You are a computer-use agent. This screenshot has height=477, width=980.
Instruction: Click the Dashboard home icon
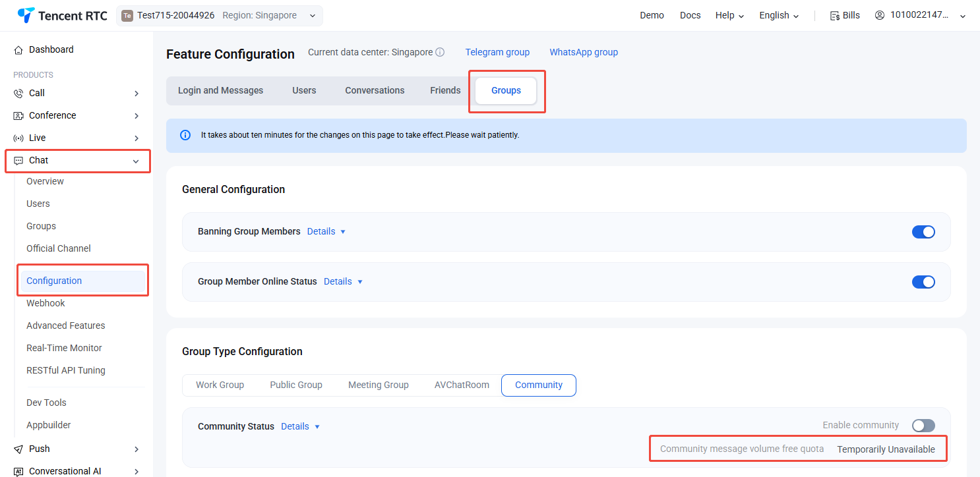pos(18,50)
